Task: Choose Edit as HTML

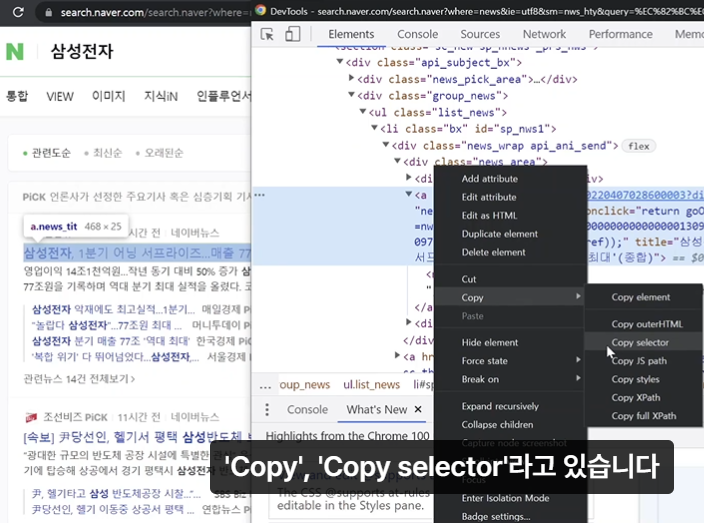Action: click(510, 215)
